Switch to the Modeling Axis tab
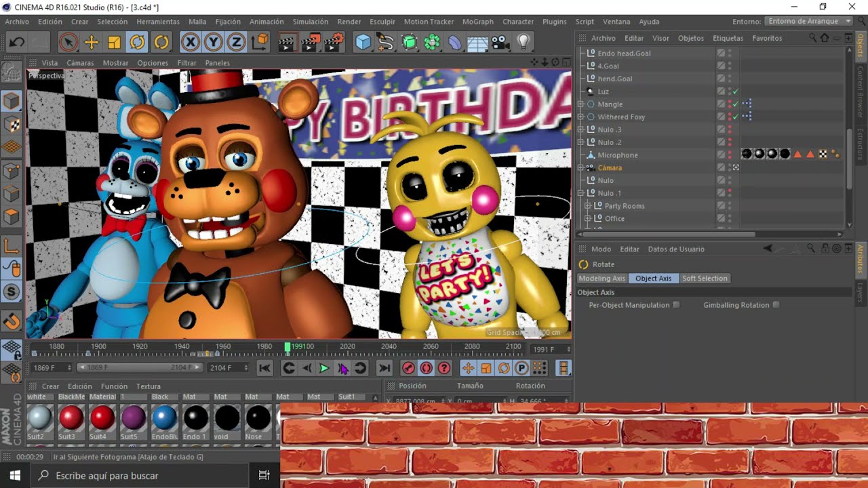Viewport: 868px width, 488px height. [601, 279]
